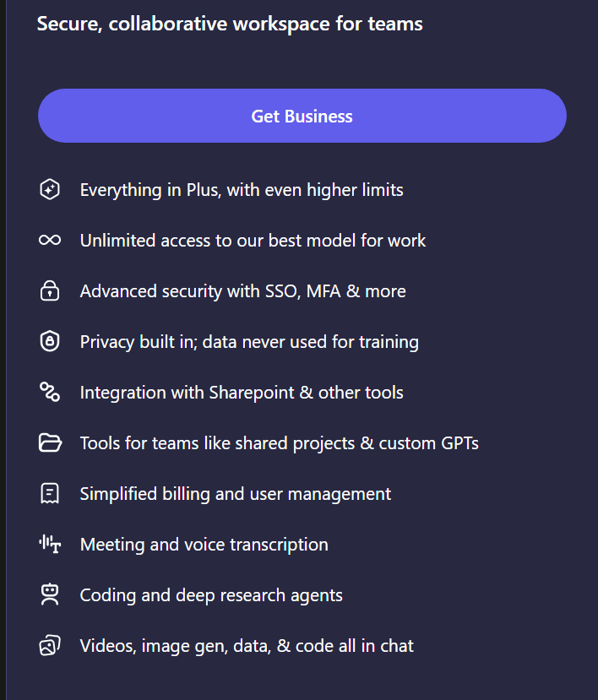Image resolution: width=598 pixels, height=700 pixels.
Task: Click the Get Business button
Action: point(302,116)
